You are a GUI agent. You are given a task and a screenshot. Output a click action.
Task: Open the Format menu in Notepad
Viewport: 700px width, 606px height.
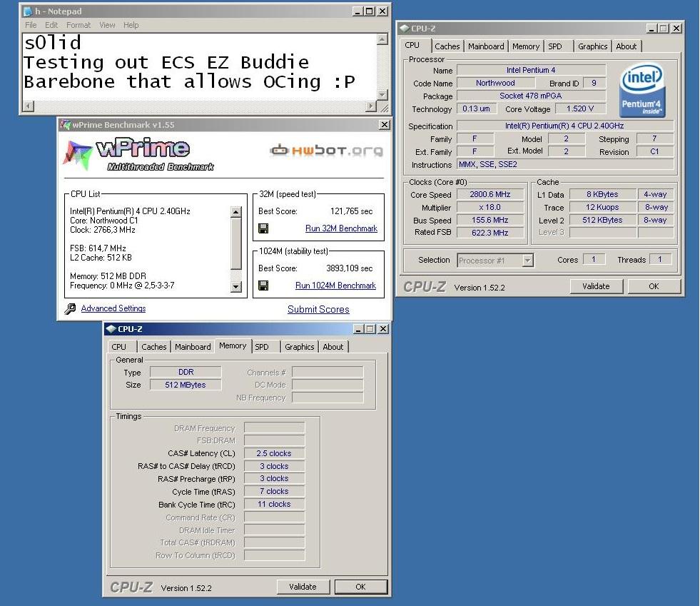(78, 25)
